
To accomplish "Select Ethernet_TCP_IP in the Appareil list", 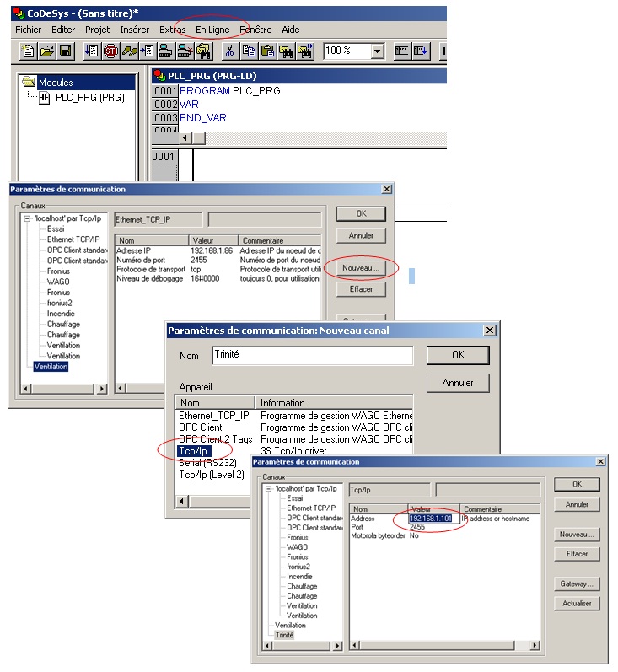I will point(214,416).
